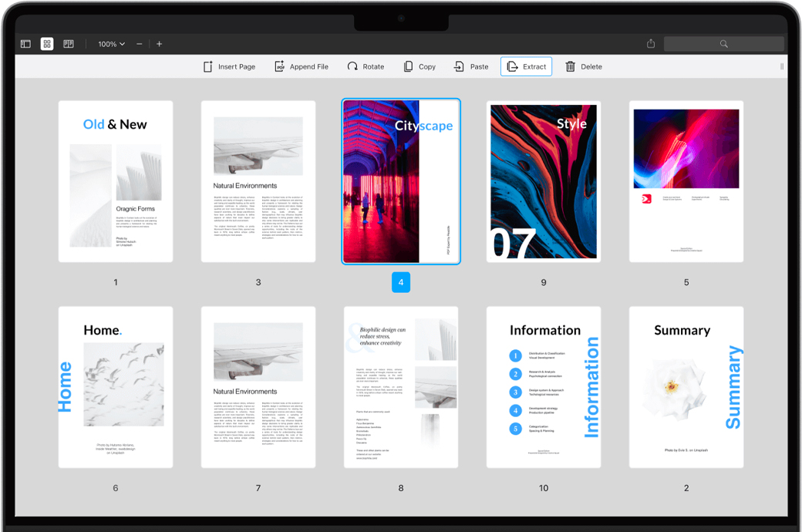802x532 pixels.
Task: Select the Information page thumbnail
Action: click(544, 387)
